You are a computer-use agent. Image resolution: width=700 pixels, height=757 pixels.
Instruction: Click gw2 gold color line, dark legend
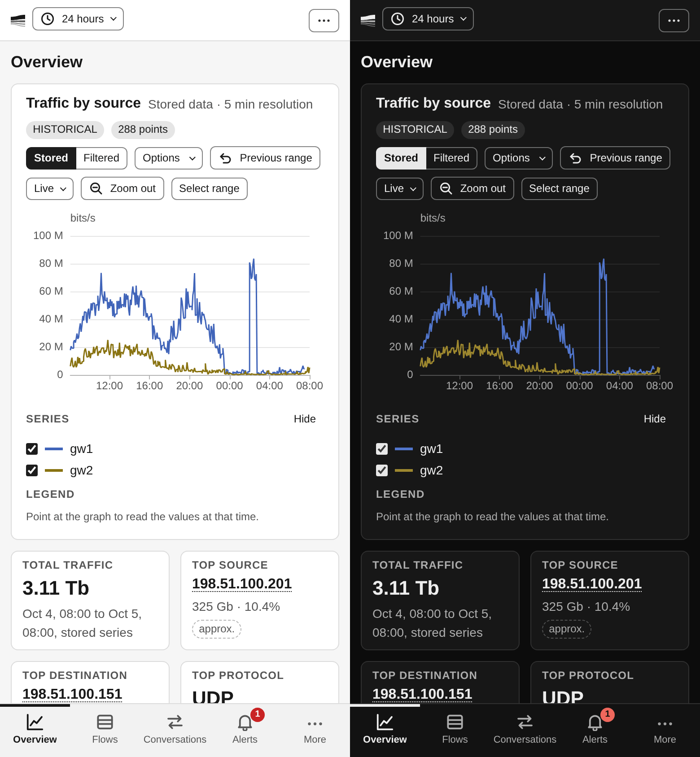(404, 470)
